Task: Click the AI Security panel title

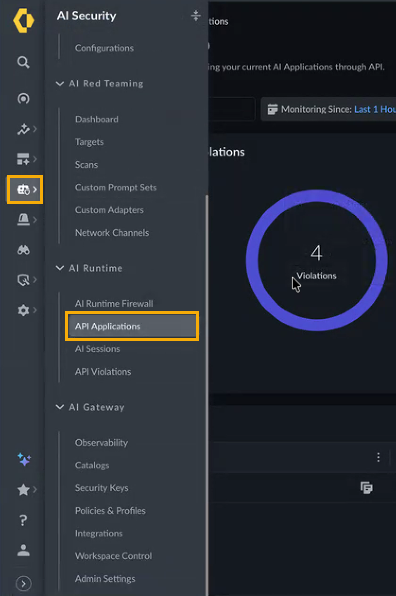Action: pyautogui.click(x=86, y=16)
